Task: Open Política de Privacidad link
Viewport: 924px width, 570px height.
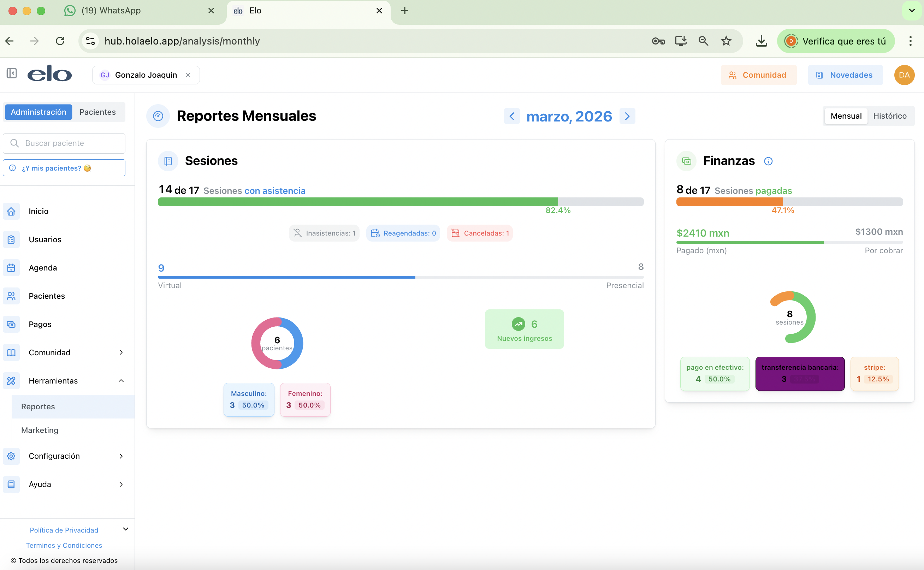Action: (64, 530)
